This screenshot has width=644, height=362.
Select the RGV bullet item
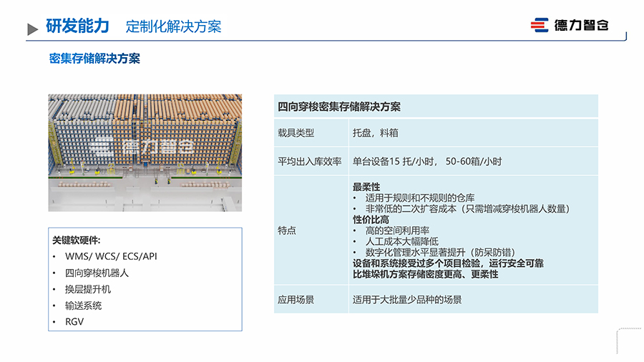click(x=74, y=322)
